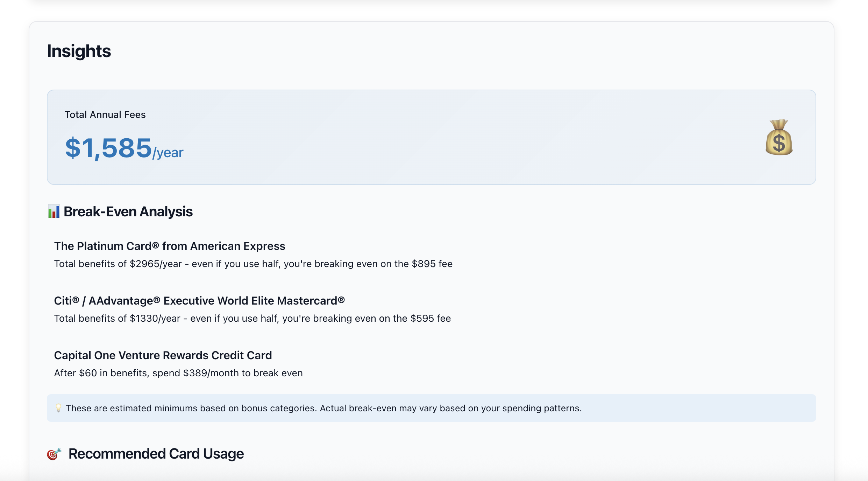868x481 pixels.
Task: Click the lightbulb icon in the tip banner
Action: pyautogui.click(x=58, y=408)
